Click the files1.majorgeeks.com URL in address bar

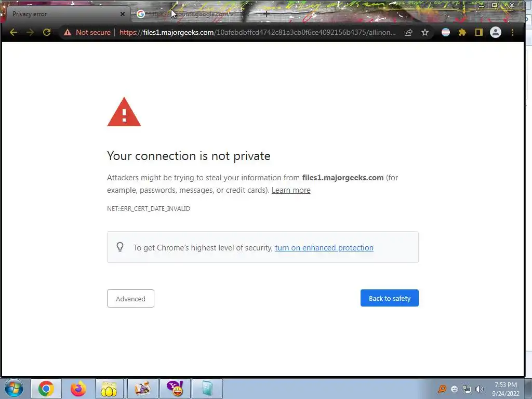(257, 32)
